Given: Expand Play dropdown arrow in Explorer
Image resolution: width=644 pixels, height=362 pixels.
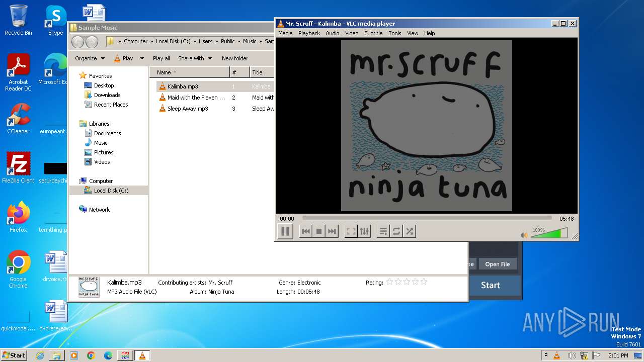Looking at the screenshot, I should point(142,58).
